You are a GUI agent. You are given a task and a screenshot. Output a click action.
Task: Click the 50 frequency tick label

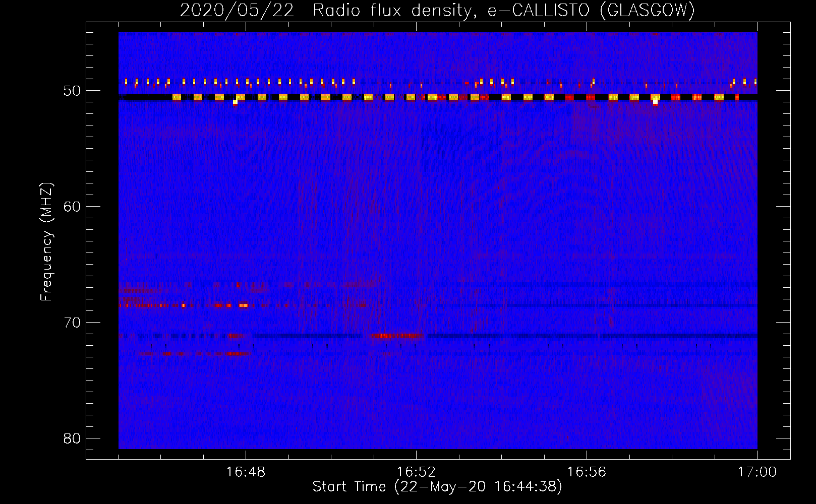coord(72,91)
